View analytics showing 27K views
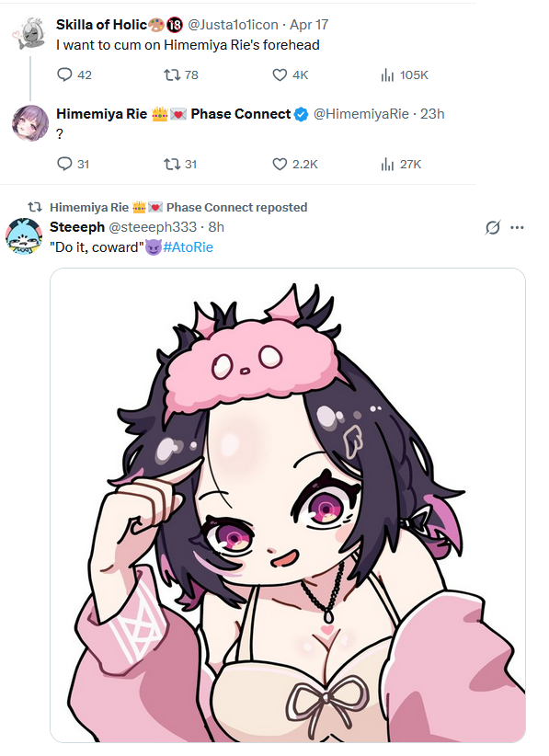549x756 pixels. pyautogui.click(x=401, y=164)
